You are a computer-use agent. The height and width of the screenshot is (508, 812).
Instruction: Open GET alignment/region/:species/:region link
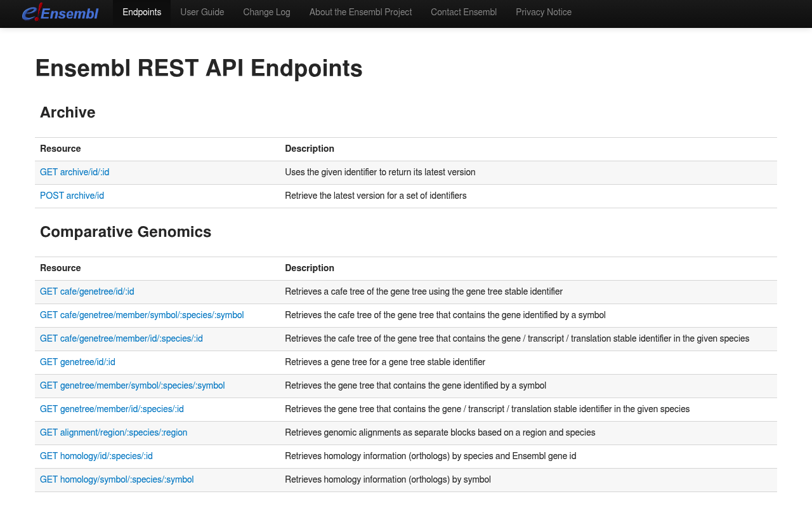[114, 432]
